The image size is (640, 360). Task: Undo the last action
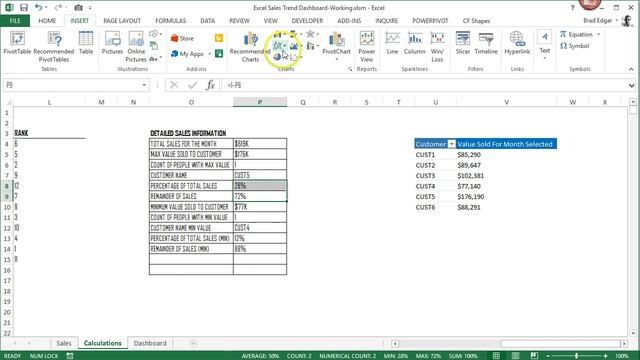[x=38, y=8]
